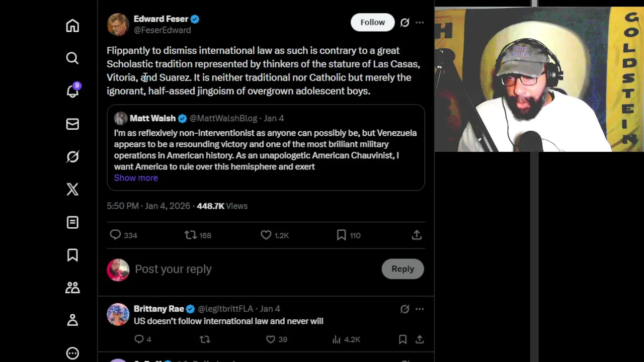Bookmark Edward Feser's post
The width and height of the screenshot is (644, 362).
[x=341, y=235]
